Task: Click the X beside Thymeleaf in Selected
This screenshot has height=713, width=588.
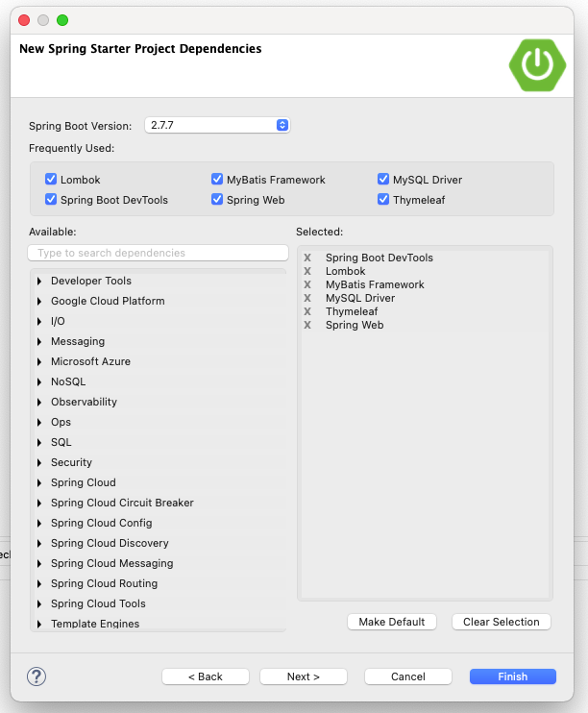Action: (307, 311)
